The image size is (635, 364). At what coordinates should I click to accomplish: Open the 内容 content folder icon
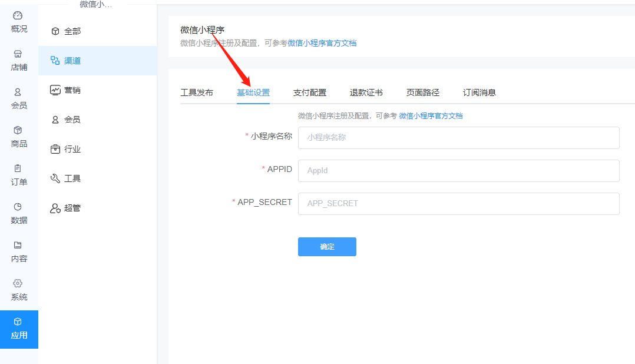pyautogui.click(x=18, y=245)
